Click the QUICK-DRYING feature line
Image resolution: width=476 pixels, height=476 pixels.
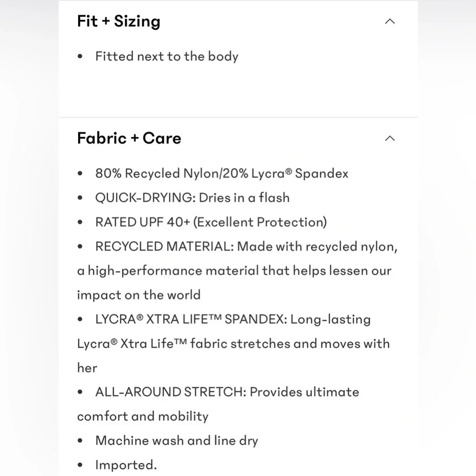click(192, 198)
